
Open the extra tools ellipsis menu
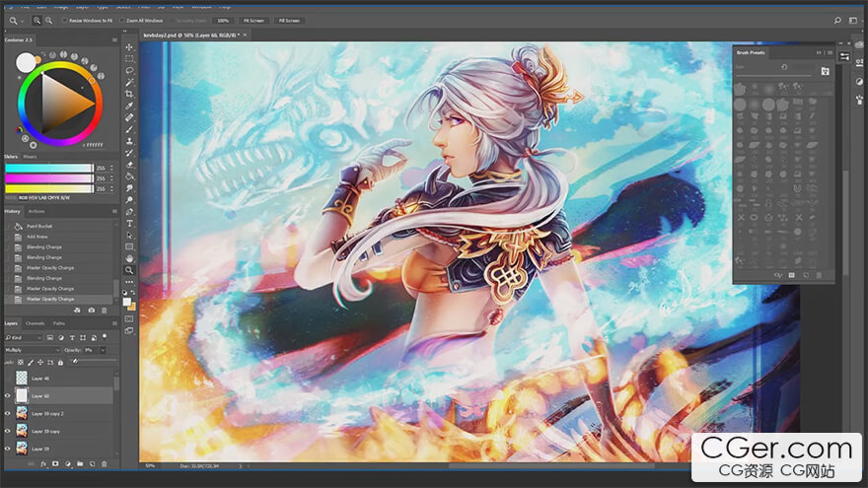[129, 282]
